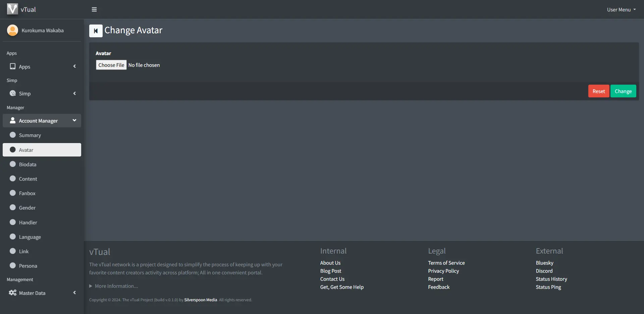The width and height of the screenshot is (644, 314).
Task: Open the Language menu item
Action: click(x=30, y=237)
